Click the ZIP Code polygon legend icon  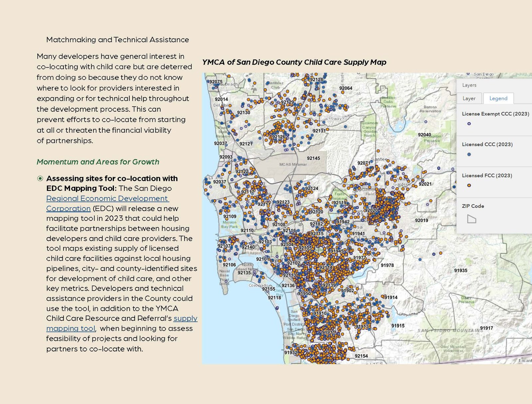point(471,219)
